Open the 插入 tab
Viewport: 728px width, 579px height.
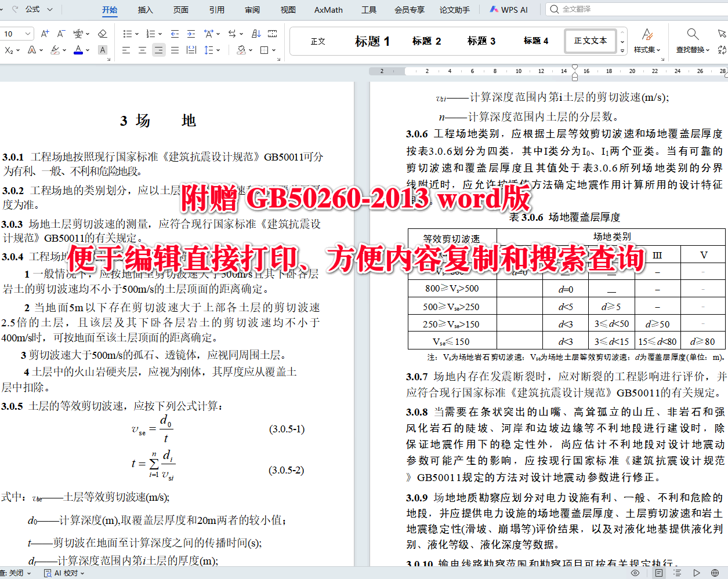point(145,10)
